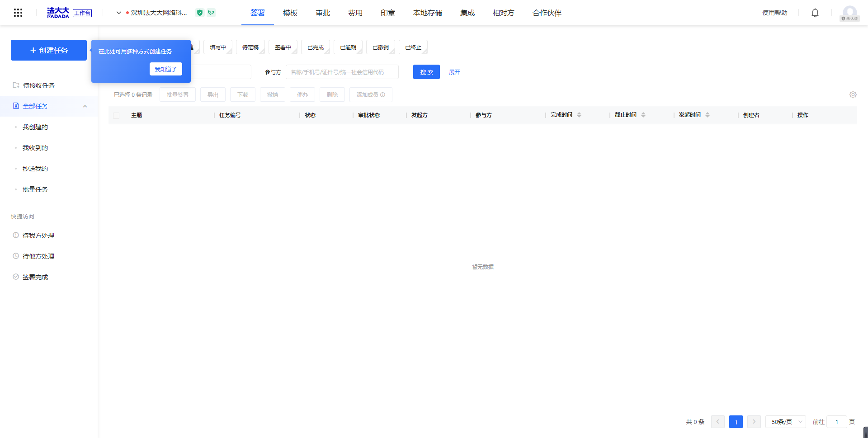Dismiss tooltip with 我知道了 button
This screenshot has width=868, height=438.
pyautogui.click(x=165, y=69)
